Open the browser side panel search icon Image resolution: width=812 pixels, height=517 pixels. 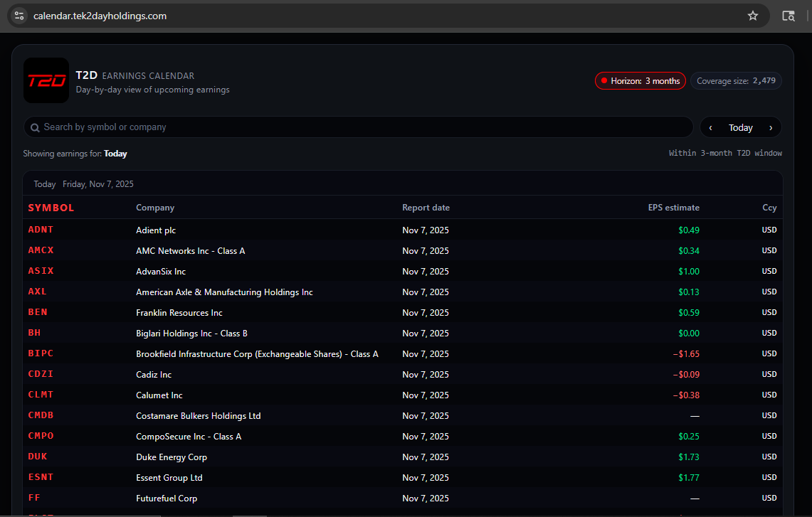(789, 16)
